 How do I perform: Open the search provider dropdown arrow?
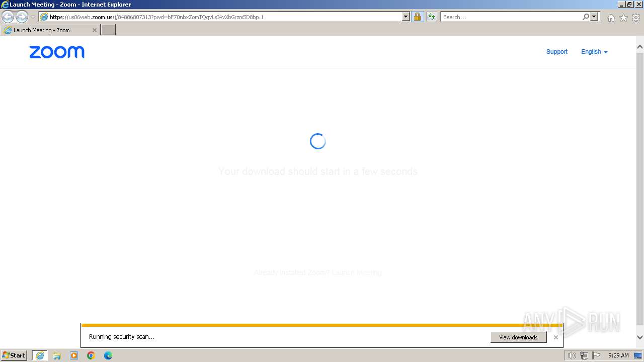coord(594,17)
